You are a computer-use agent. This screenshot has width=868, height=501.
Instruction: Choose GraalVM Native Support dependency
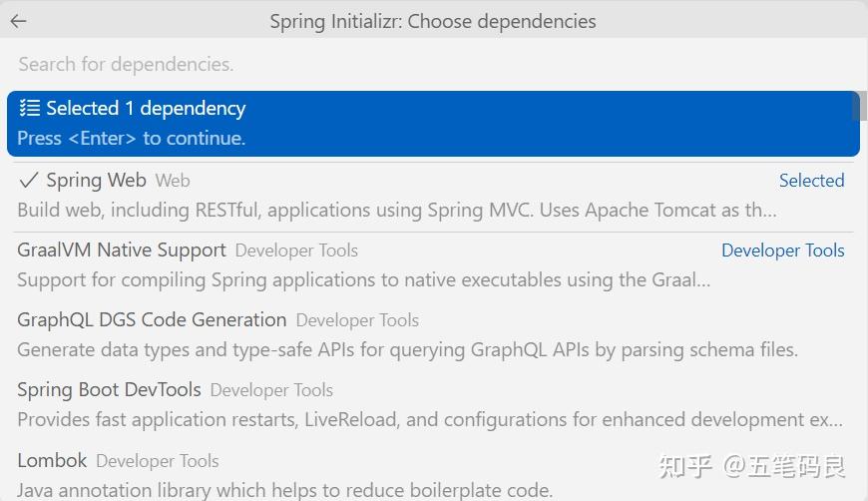coord(122,250)
